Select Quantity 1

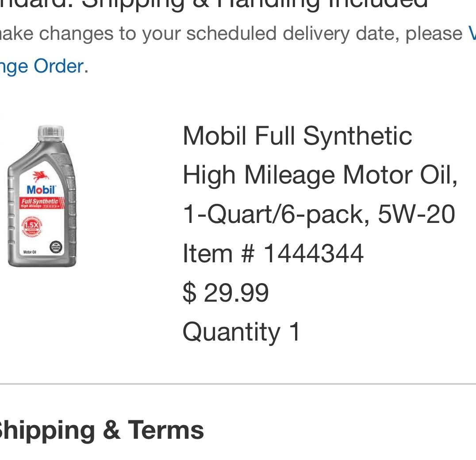tap(241, 331)
